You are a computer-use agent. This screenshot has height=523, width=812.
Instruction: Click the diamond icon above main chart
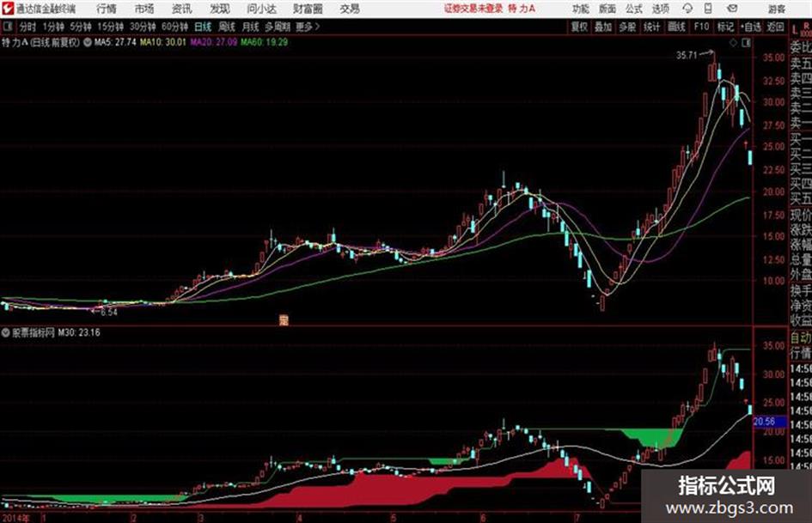point(733,43)
